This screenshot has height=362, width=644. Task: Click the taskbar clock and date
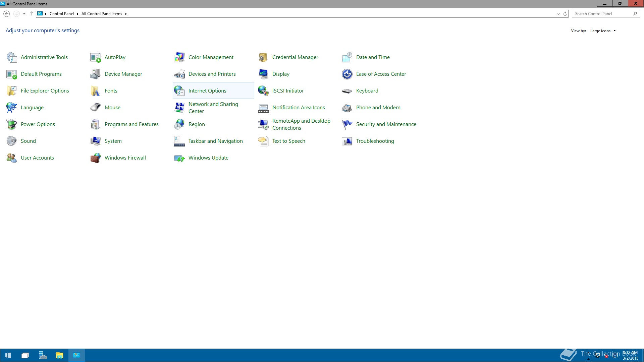631,355
